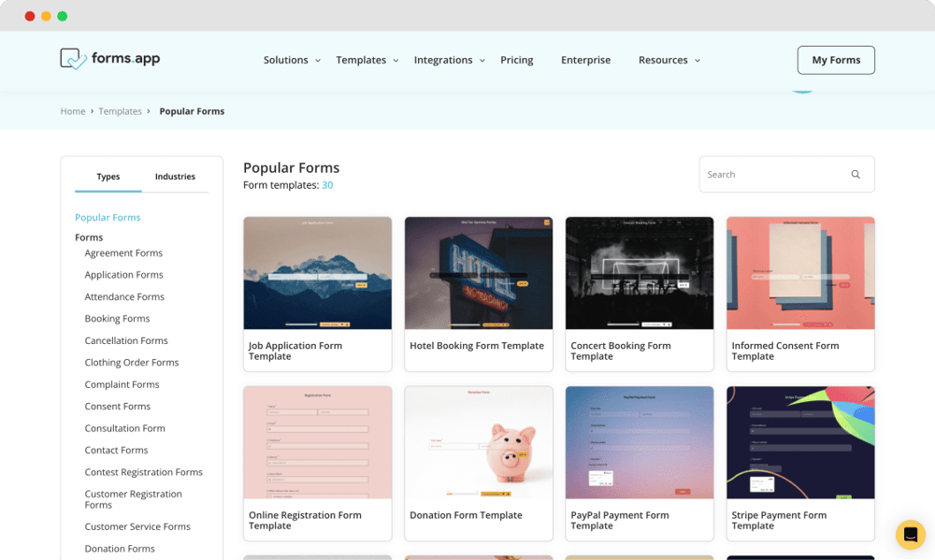Open the Donation Form Template piggy bank thumbnail

point(478,442)
